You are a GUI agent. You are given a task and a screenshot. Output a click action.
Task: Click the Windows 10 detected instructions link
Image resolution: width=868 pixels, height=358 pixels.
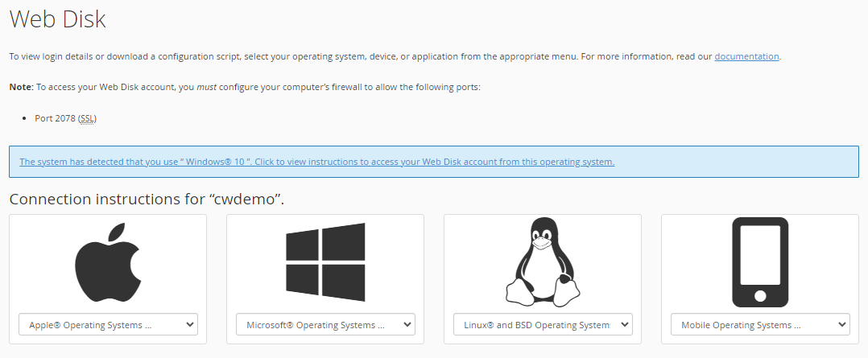(316, 162)
